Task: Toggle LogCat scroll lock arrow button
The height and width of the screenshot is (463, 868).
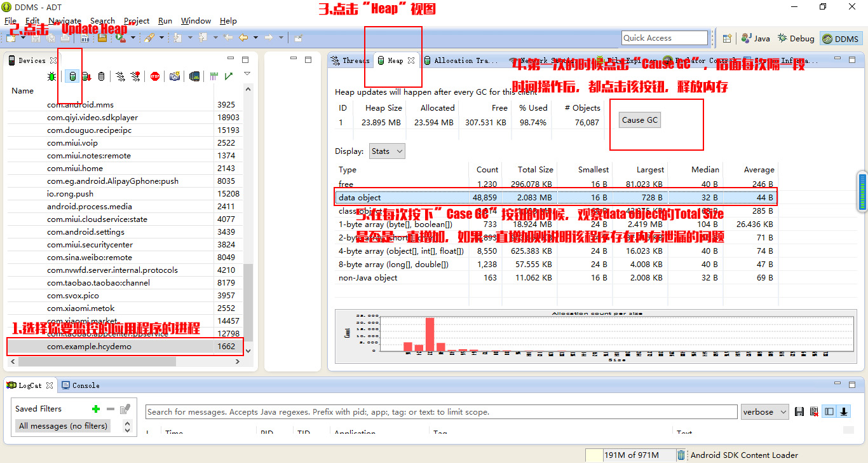Action: click(844, 412)
